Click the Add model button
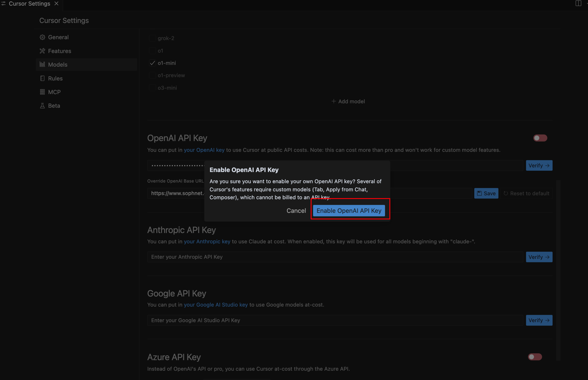588x380 pixels. click(x=348, y=101)
